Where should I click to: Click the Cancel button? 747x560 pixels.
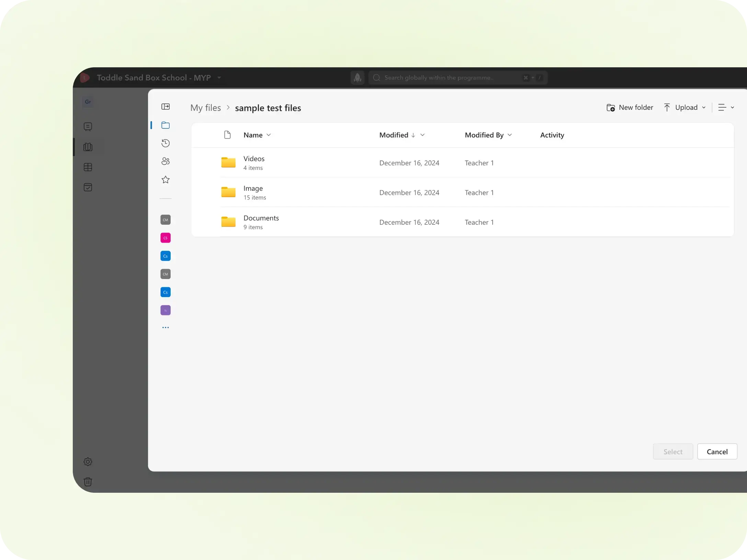717,452
